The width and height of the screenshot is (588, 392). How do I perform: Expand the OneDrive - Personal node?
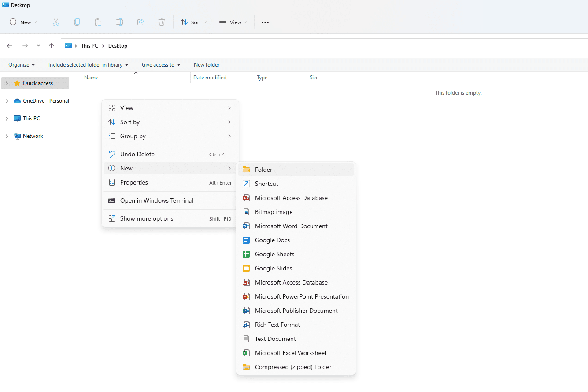pyautogui.click(x=7, y=101)
